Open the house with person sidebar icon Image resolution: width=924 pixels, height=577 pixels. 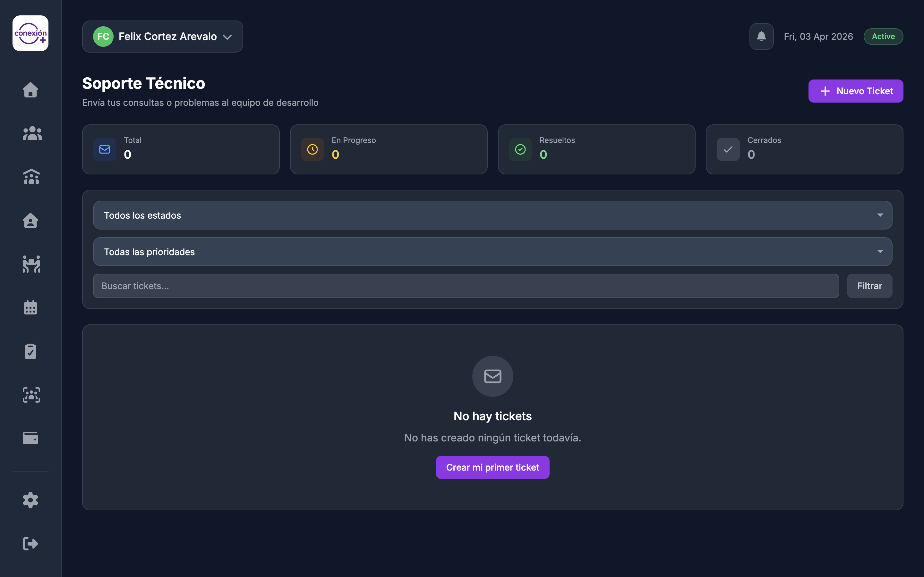[30, 221]
